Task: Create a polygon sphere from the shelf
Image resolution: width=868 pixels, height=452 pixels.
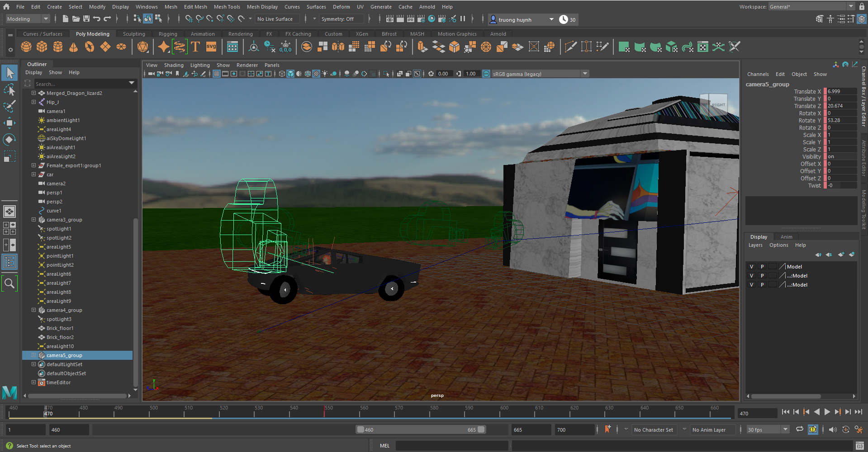Action: (26, 47)
